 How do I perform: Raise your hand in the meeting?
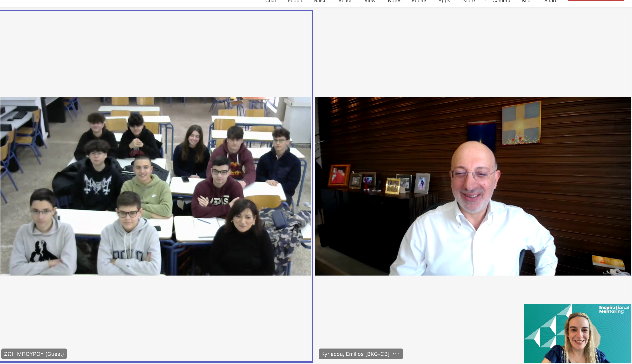pos(320,1)
